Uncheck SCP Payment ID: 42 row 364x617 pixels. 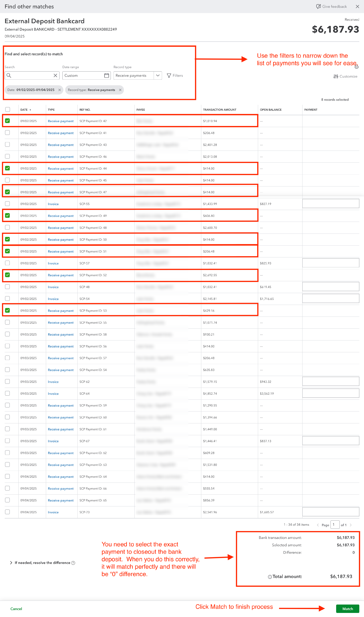tap(8, 121)
